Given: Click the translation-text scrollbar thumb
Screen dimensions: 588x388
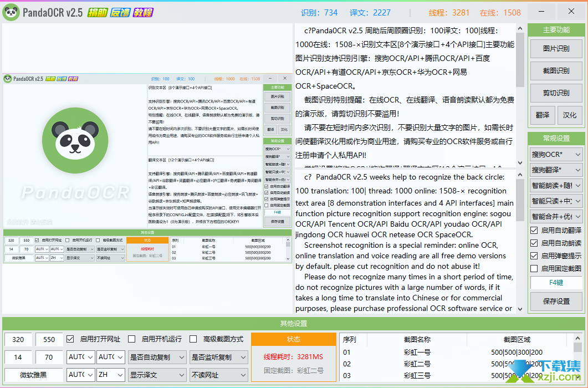Looking at the screenshot, I should pos(520,201).
